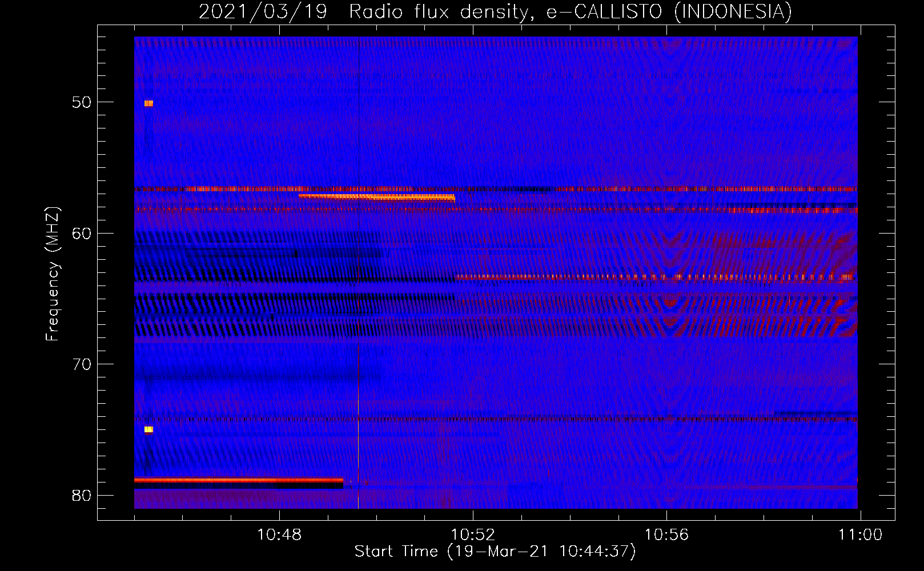
Task: Click the frequency tick label '80'
Action: [x=82, y=495]
